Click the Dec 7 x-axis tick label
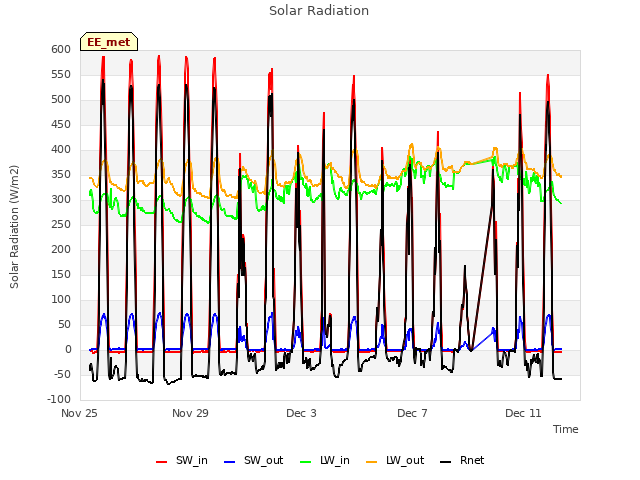Screen dimensions: 640x480 (412, 413)
